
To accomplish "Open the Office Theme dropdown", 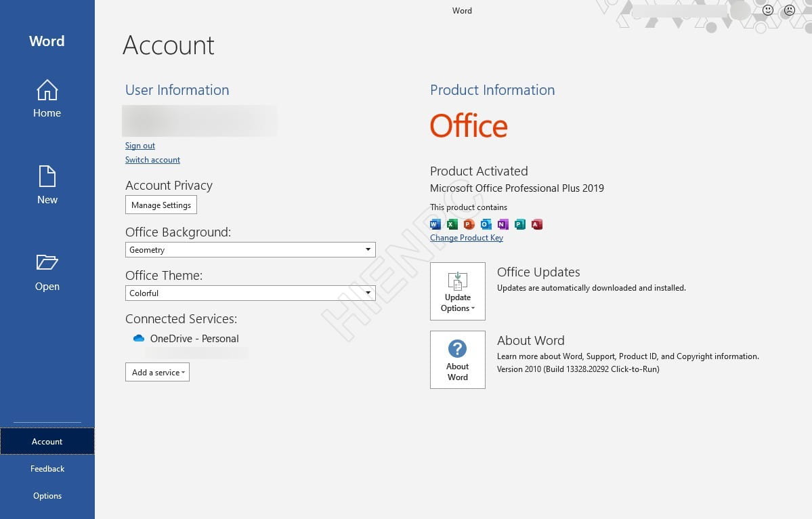I will (250, 293).
